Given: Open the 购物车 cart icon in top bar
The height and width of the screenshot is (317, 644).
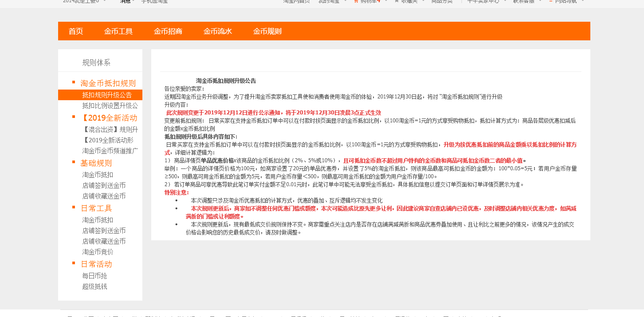Looking at the screenshot, I should pyautogui.click(x=356, y=1).
